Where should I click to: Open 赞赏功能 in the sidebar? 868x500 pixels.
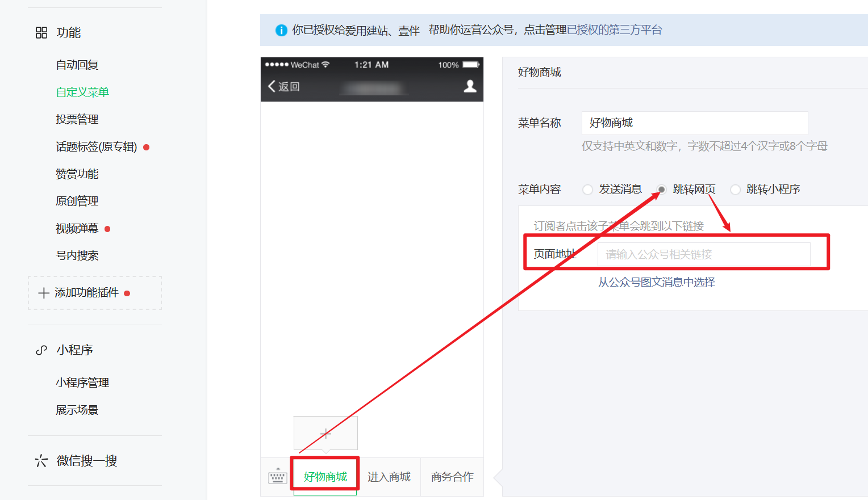pos(77,174)
